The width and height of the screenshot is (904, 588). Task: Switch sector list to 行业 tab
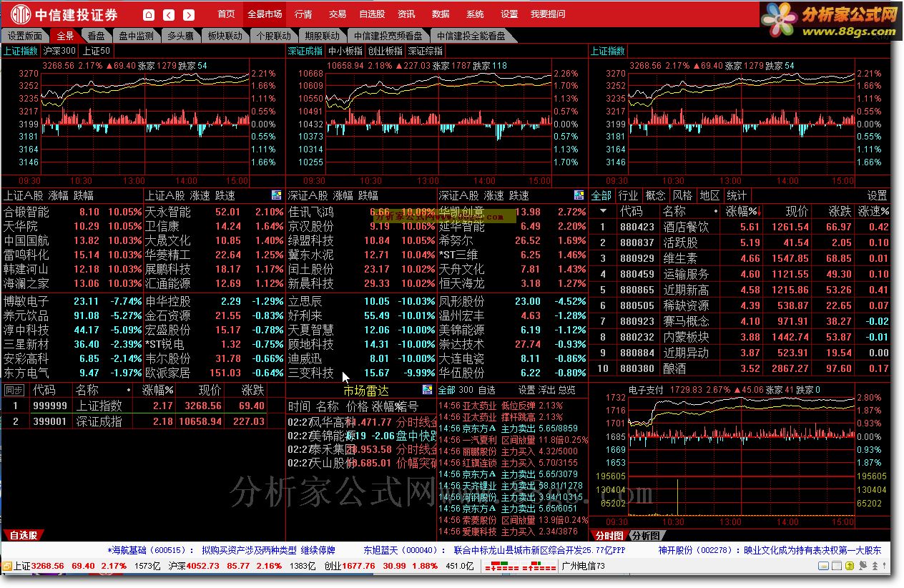coord(628,195)
